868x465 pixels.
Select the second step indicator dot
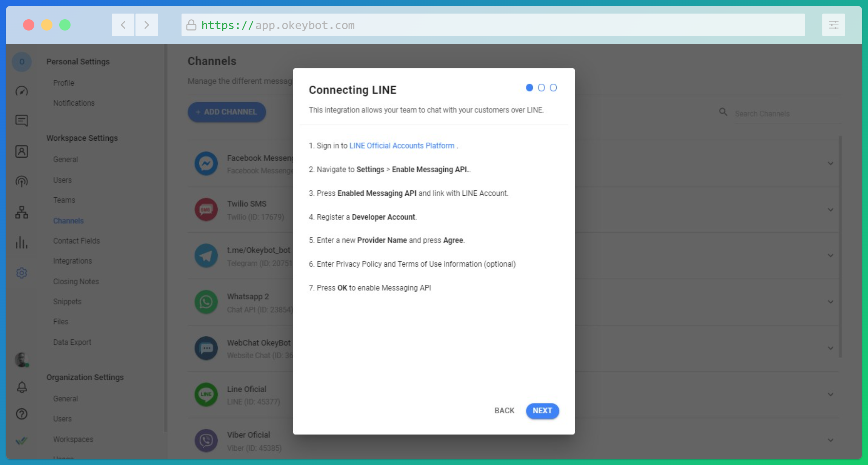tap(541, 87)
